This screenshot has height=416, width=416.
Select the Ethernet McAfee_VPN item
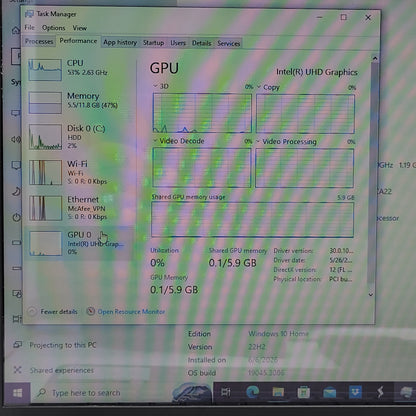click(x=79, y=208)
